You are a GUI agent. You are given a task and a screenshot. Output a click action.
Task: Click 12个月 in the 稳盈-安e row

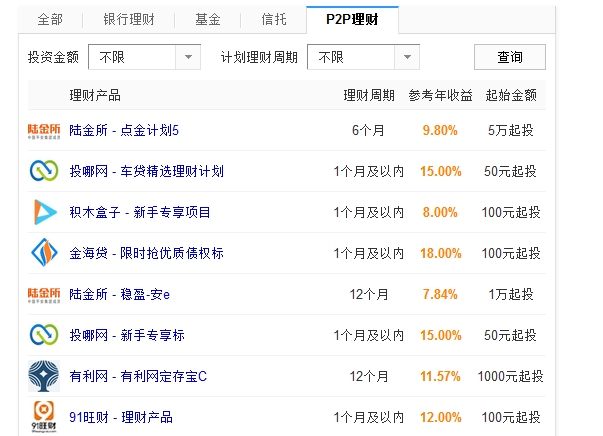(x=368, y=295)
